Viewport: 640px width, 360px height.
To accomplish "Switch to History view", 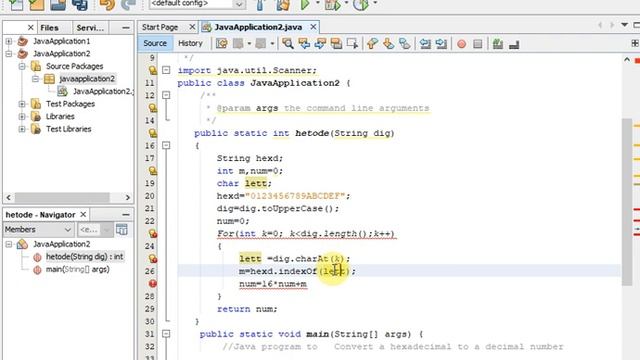I will [190, 43].
